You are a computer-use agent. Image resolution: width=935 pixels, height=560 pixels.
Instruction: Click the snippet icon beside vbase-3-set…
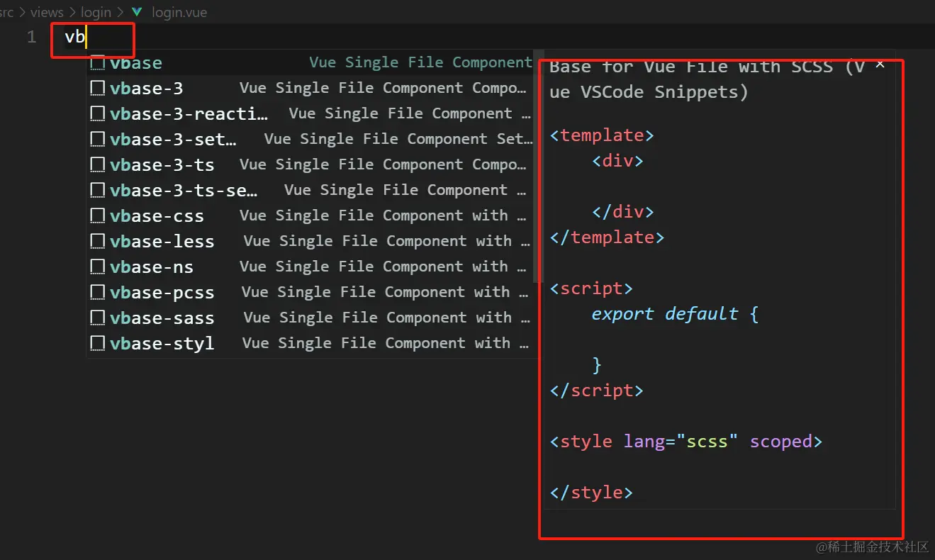pos(98,139)
